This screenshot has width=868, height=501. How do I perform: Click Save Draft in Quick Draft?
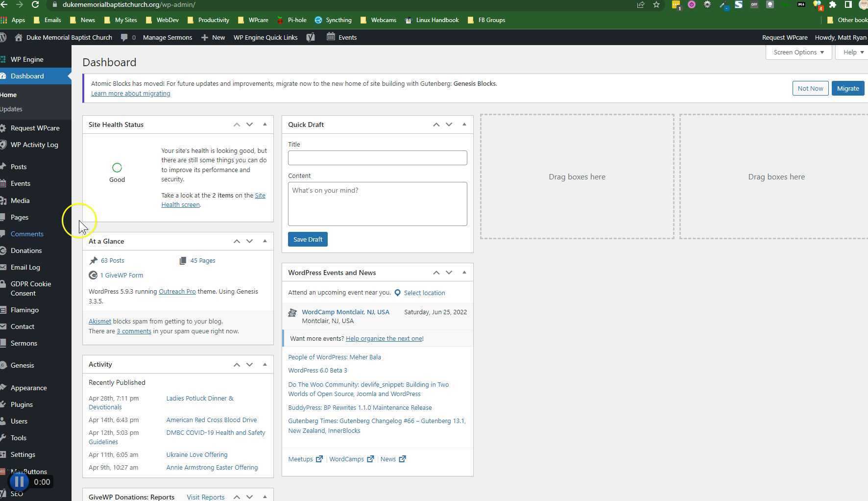308,239
